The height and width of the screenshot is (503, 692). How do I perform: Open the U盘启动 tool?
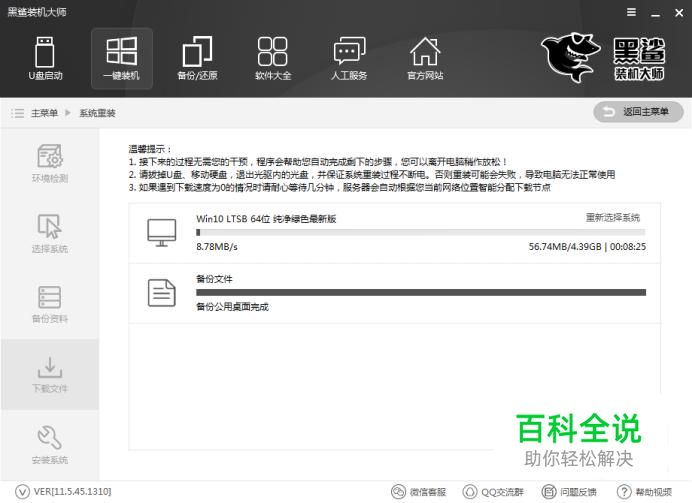[x=45, y=59]
